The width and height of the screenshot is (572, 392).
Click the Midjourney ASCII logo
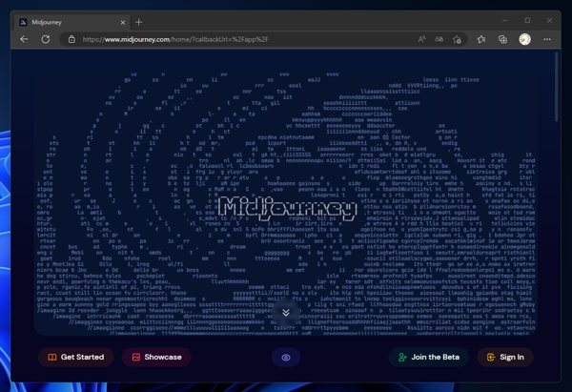click(x=288, y=209)
